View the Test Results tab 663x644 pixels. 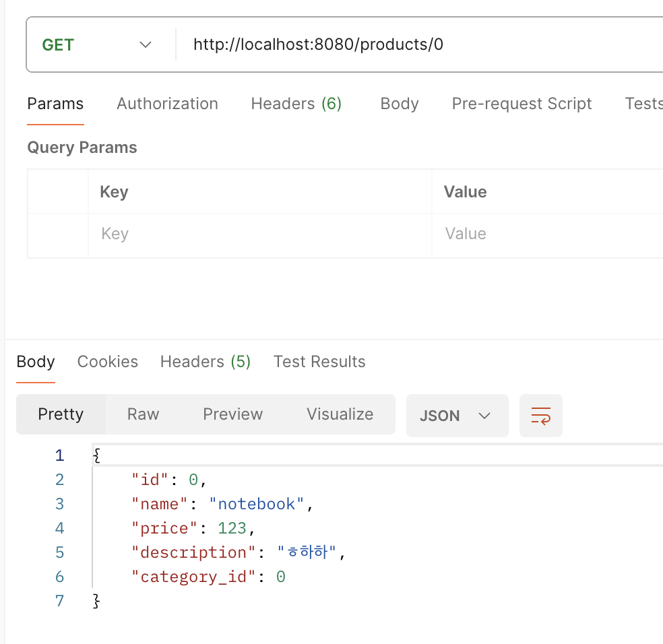point(319,362)
